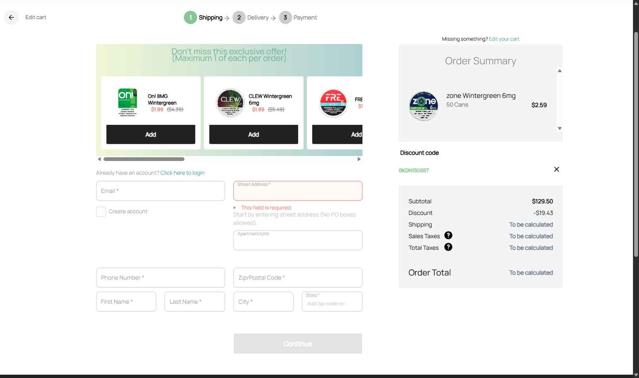Click the back arrow icon
The width and height of the screenshot is (639, 378).
click(11, 18)
